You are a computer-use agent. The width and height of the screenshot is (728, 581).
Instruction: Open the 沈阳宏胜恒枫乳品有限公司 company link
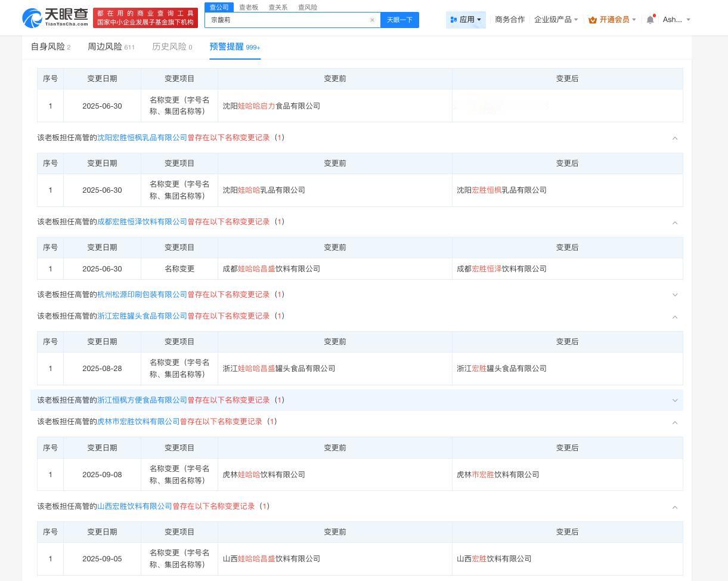tap(142, 138)
